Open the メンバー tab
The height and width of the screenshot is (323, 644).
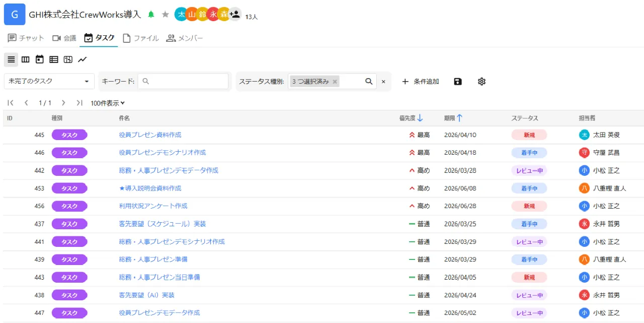[185, 38]
